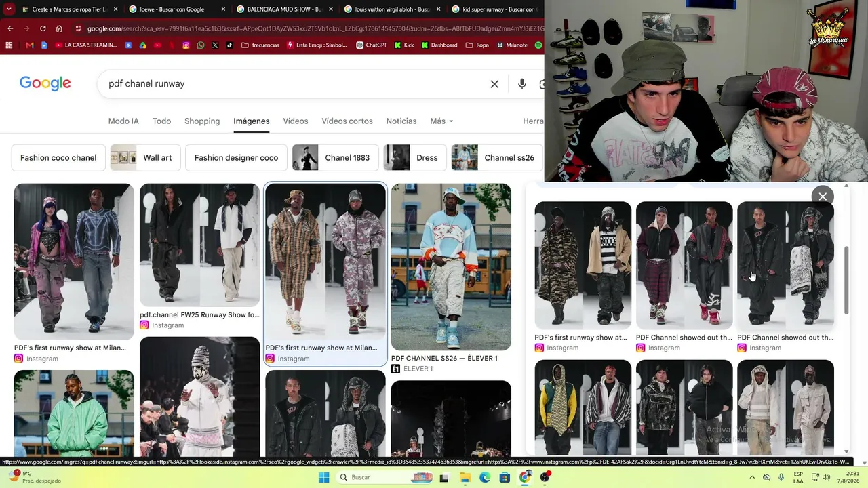The height and width of the screenshot is (488, 868).
Task: Apply the Chanel 1883 filter chip
Action: (335, 157)
